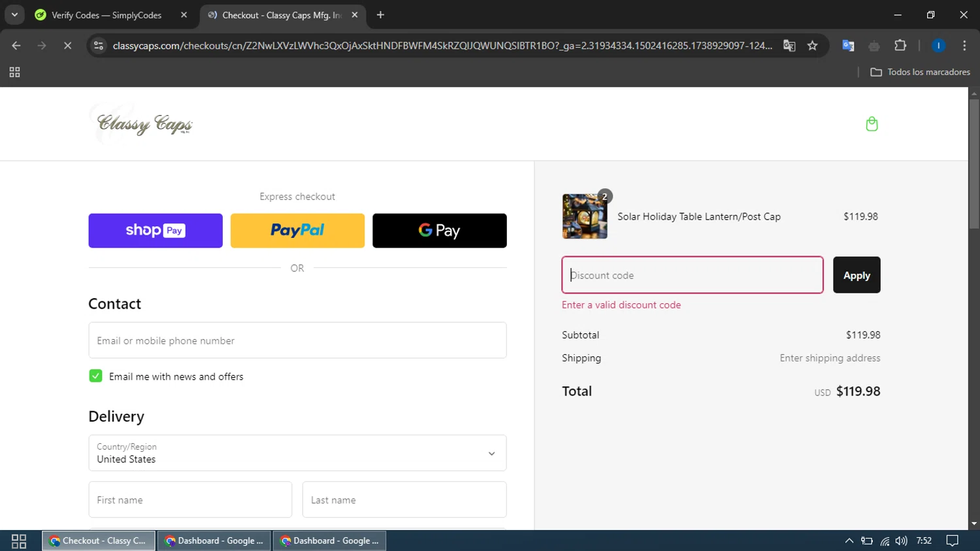Focus the Discount code field

pyautogui.click(x=693, y=275)
